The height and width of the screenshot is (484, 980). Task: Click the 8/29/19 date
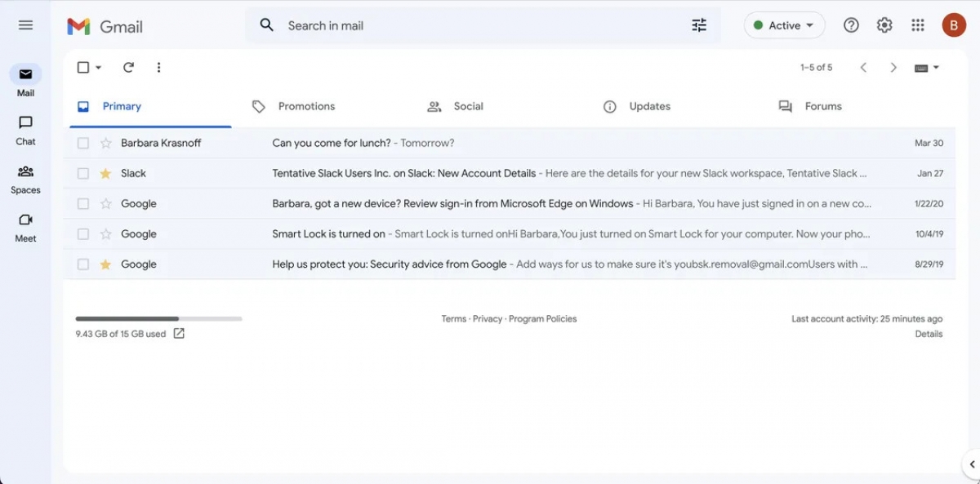[x=929, y=264]
